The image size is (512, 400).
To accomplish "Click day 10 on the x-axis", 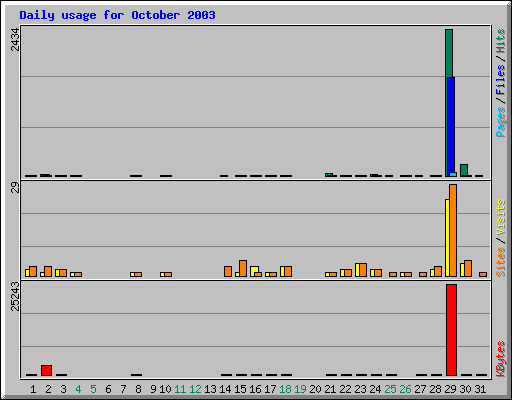I will pos(165,389).
